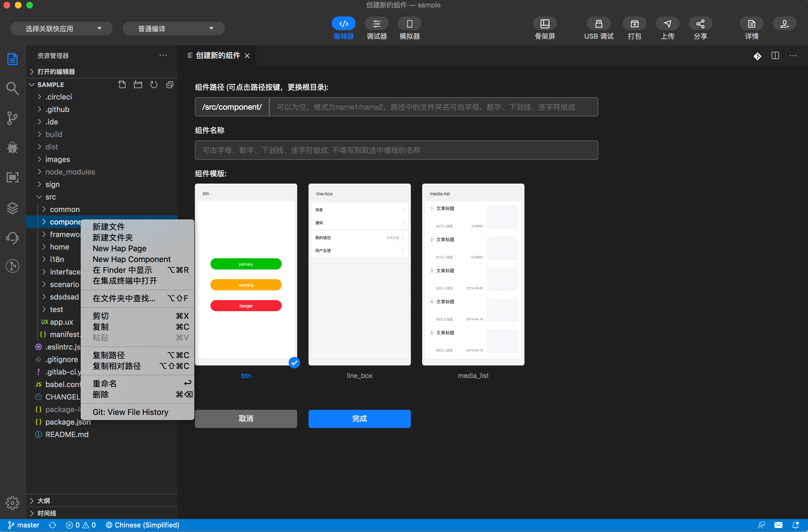Refresh the SAMPLE explorer tree
Screen dimensions: 808x532
(x=154, y=84)
